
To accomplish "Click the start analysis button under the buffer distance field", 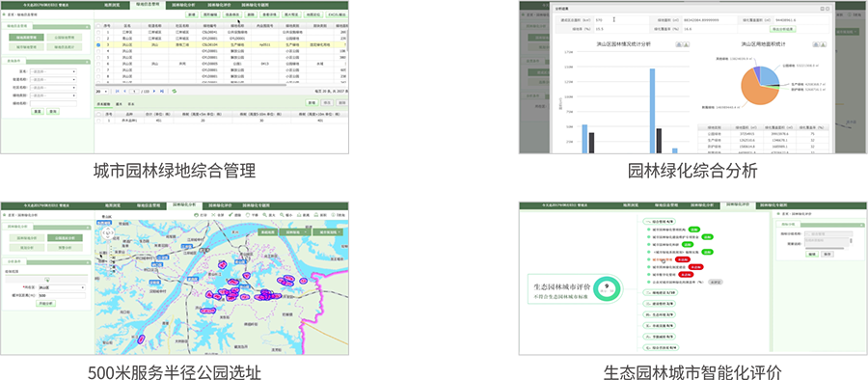I will click(46, 304).
